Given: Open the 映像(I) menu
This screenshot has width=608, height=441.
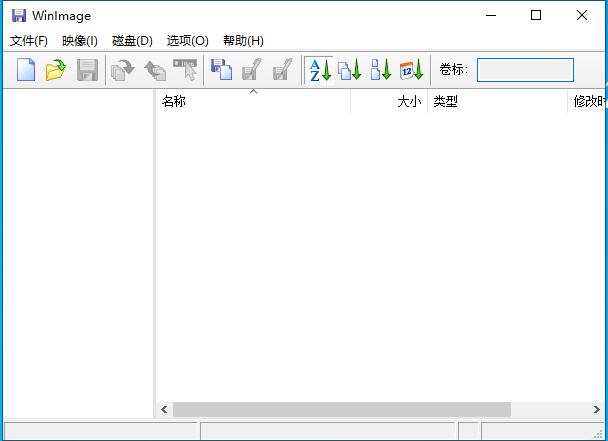Looking at the screenshot, I should (80, 41).
